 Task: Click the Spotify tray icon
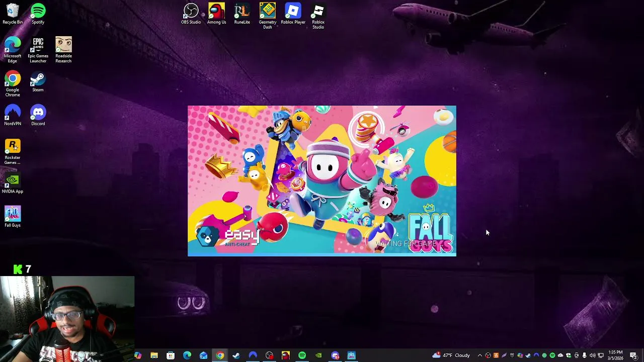pyautogui.click(x=552, y=355)
